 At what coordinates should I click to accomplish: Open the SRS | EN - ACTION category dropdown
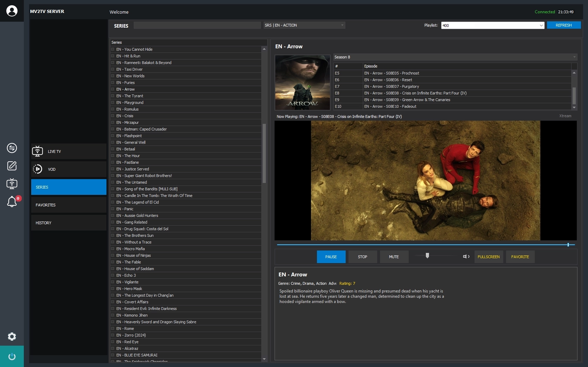pos(304,25)
